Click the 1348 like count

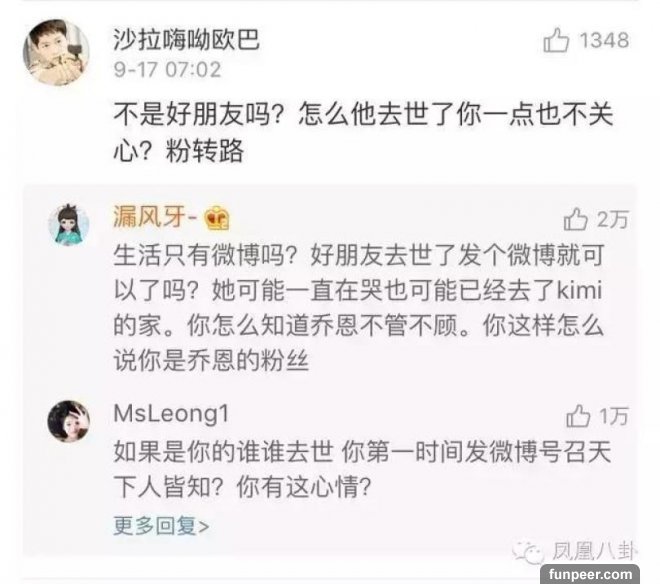[604, 41]
